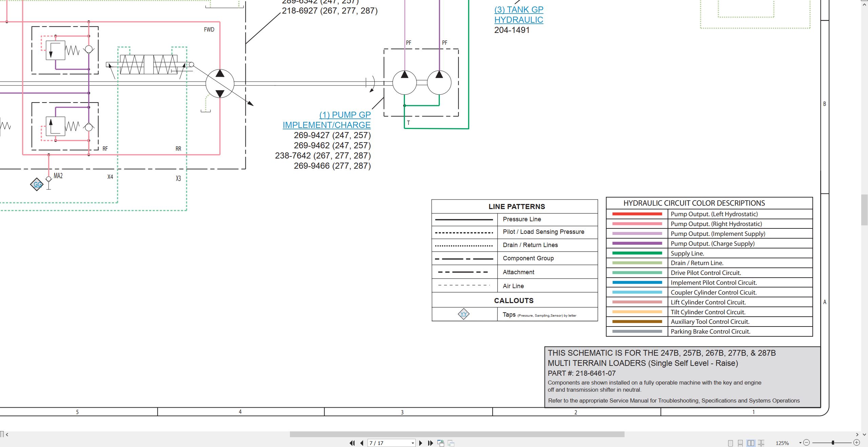Go to the first page
Screen dimensions: 868x447
coord(352,443)
